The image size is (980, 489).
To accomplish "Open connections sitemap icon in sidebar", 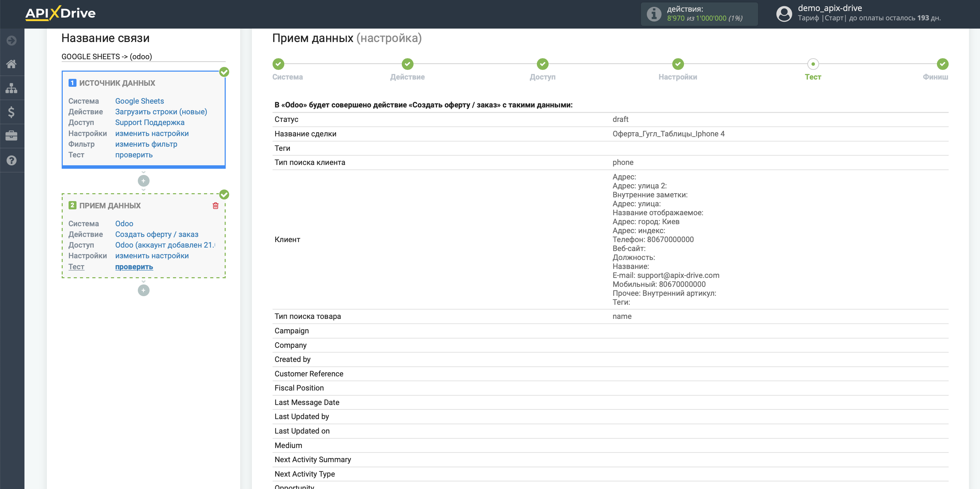I will pos(11,88).
